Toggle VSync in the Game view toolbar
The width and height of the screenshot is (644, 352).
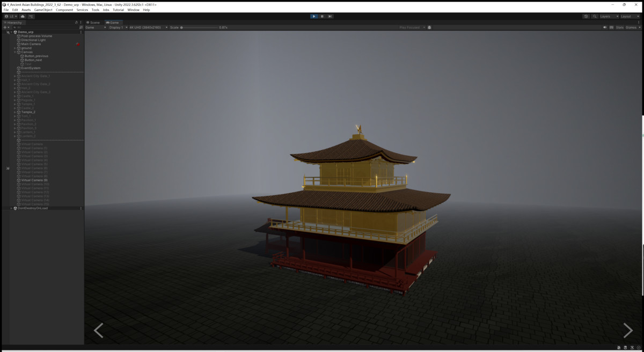[x=612, y=27]
